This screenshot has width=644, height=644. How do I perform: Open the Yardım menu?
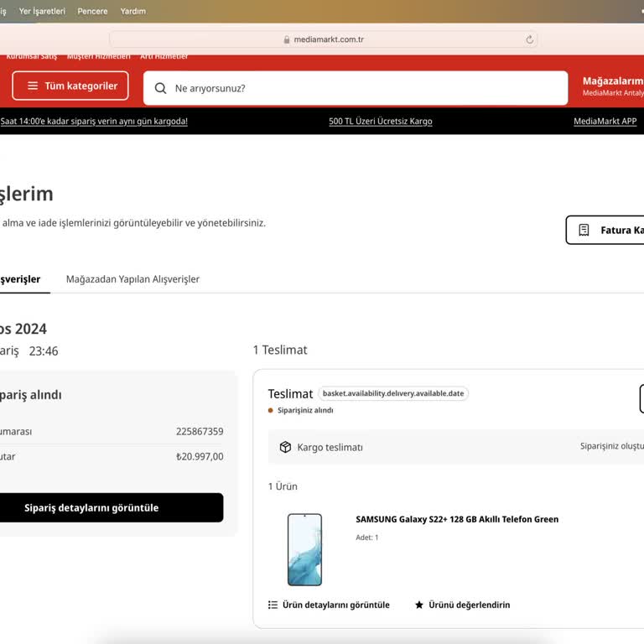tap(132, 11)
